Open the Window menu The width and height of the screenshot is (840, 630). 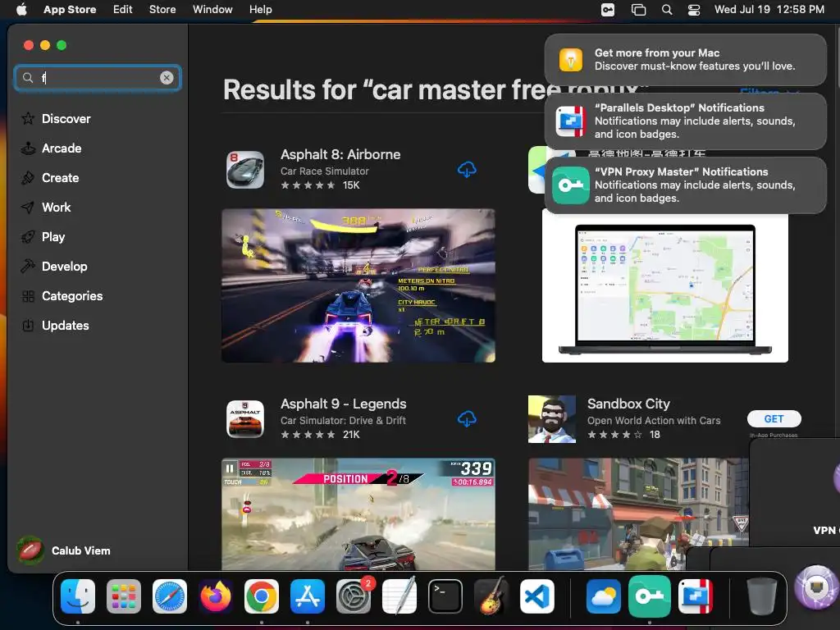[x=212, y=9]
